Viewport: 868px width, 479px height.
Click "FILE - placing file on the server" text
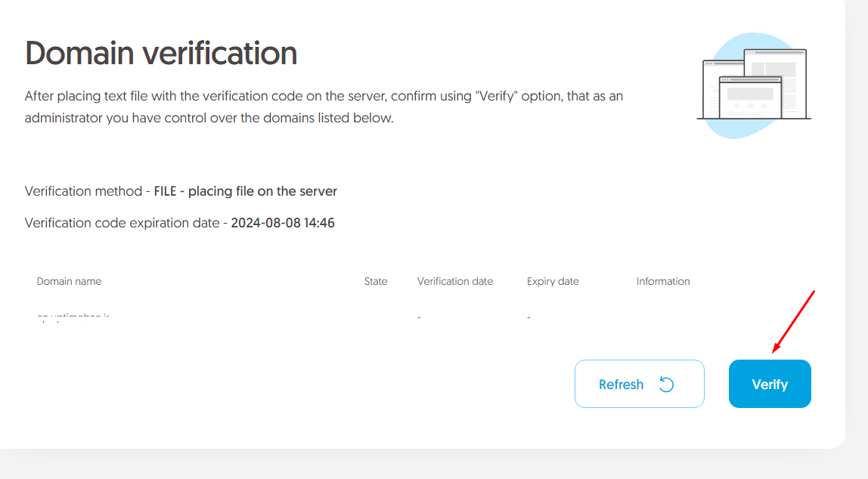[246, 191]
